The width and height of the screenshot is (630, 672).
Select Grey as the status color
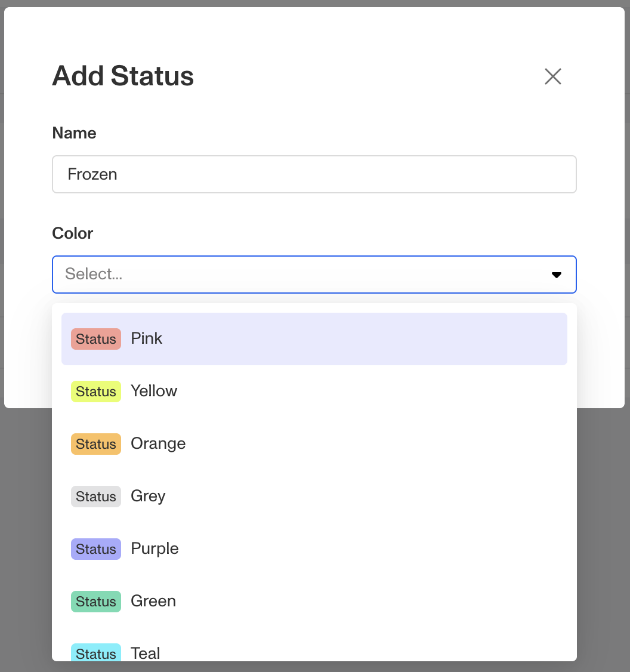[x=314, y=497]
